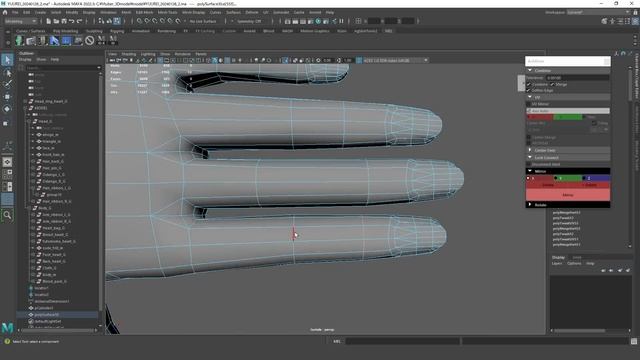Open the File menu
This screenshot has height=360, width=640.
pos(15,12)
